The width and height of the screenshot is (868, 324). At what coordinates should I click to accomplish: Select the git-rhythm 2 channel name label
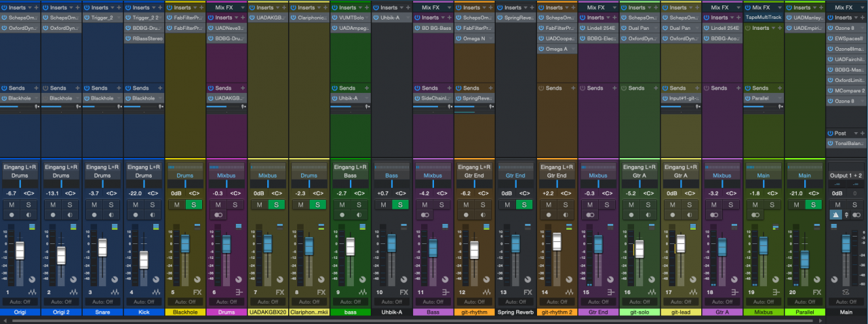[557, 312]
